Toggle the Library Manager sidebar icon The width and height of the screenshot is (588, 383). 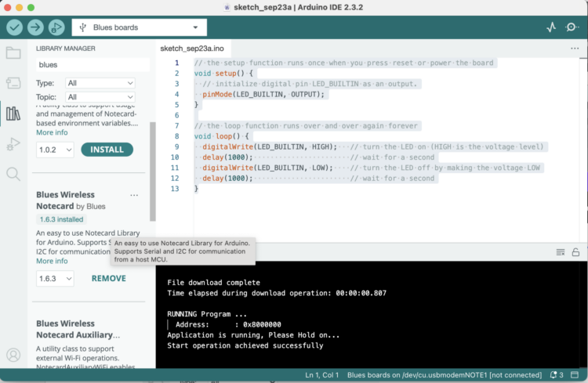pyautogui.click(x=13, y=113)
